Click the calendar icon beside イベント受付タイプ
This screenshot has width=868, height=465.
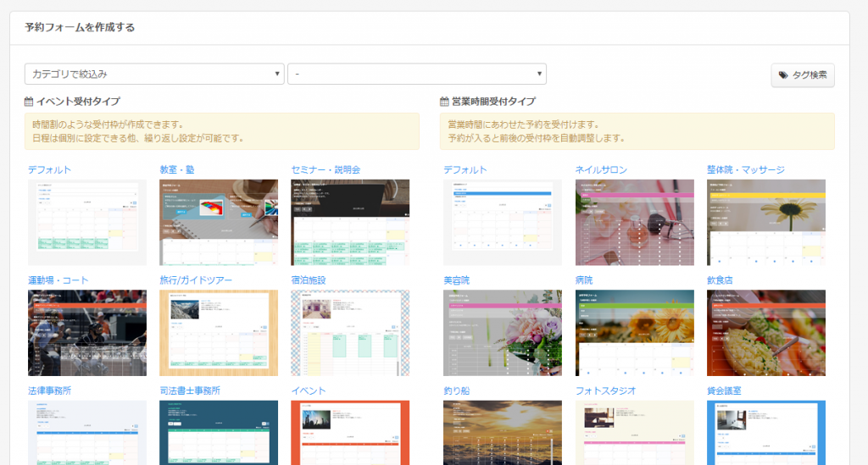pos(29,102)
